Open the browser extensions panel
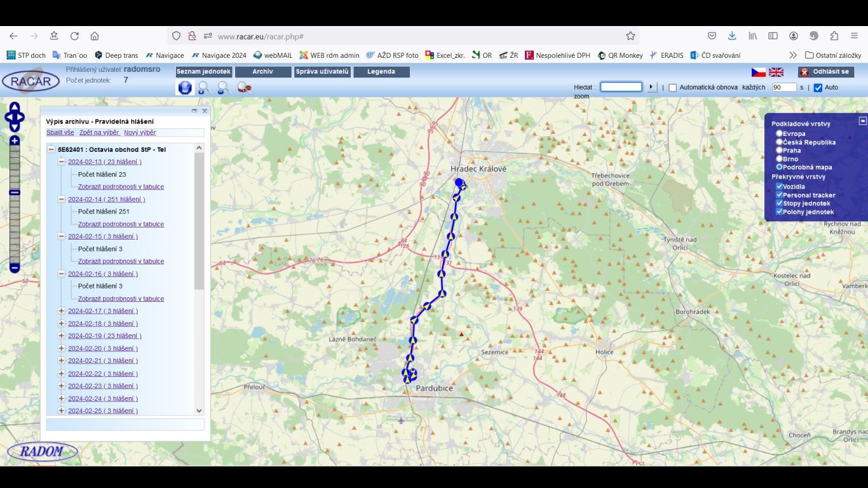 pos(834,36)
